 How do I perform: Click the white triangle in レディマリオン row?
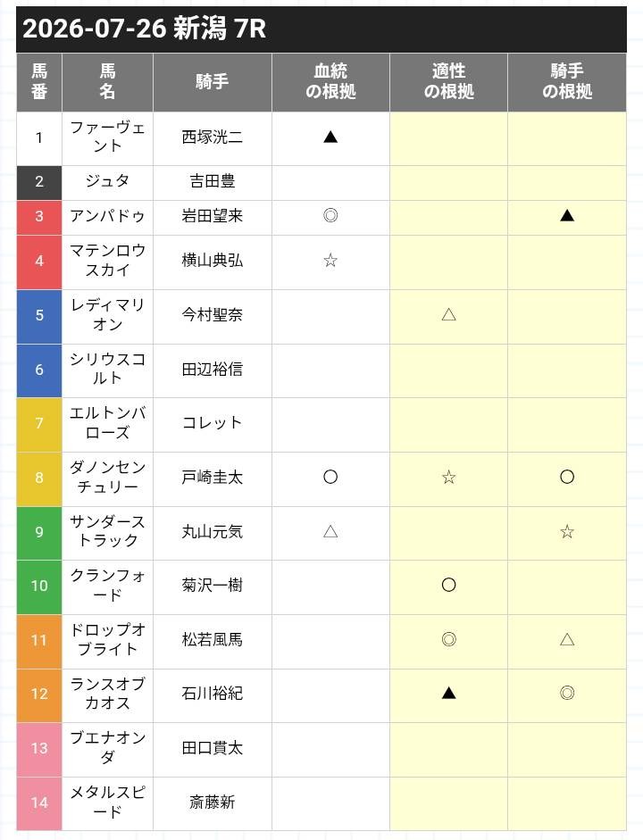pos(448,314)
